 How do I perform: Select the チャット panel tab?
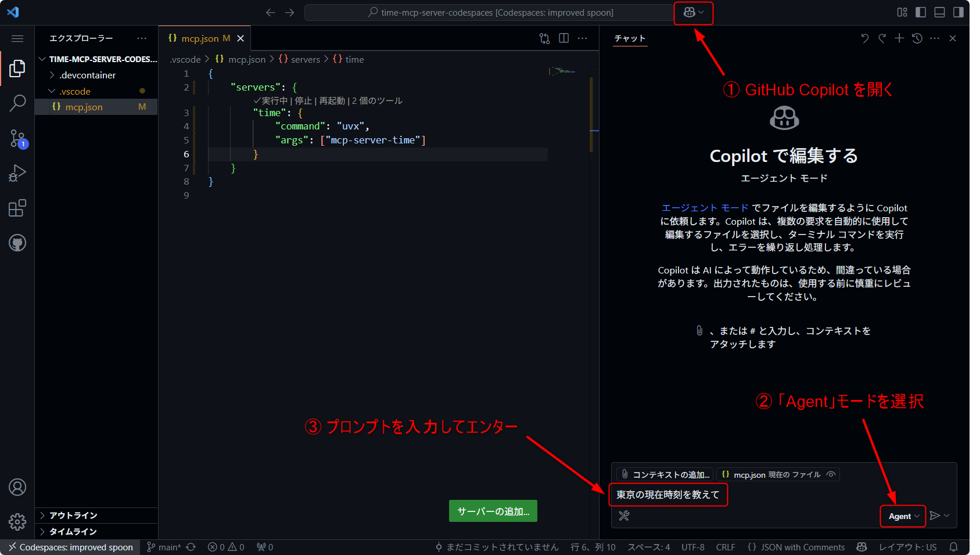click(x=630, y=38)
